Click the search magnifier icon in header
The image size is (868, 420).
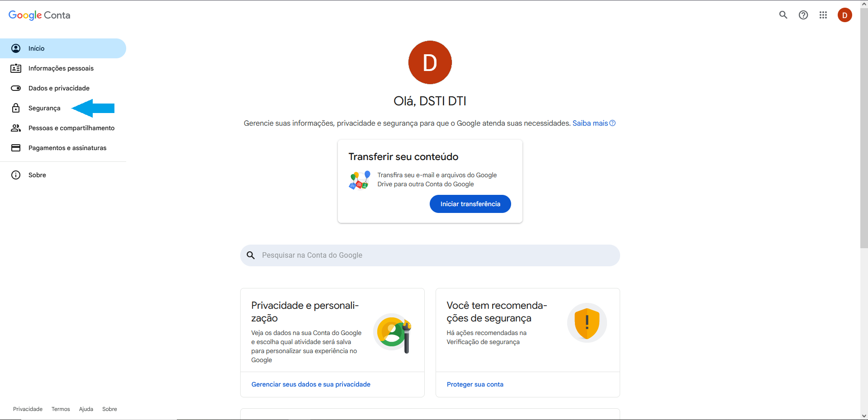point(783,15)
